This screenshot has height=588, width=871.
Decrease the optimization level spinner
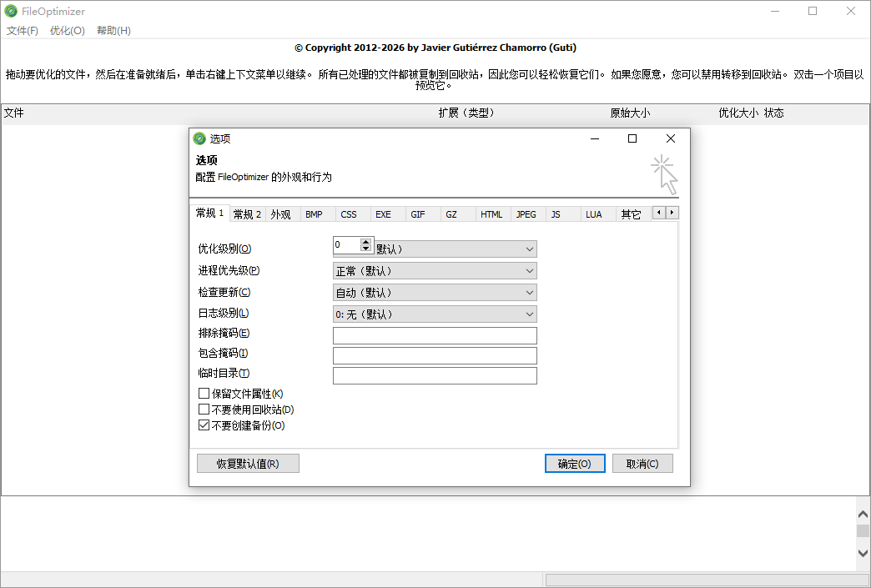click(x=365, y=249)
